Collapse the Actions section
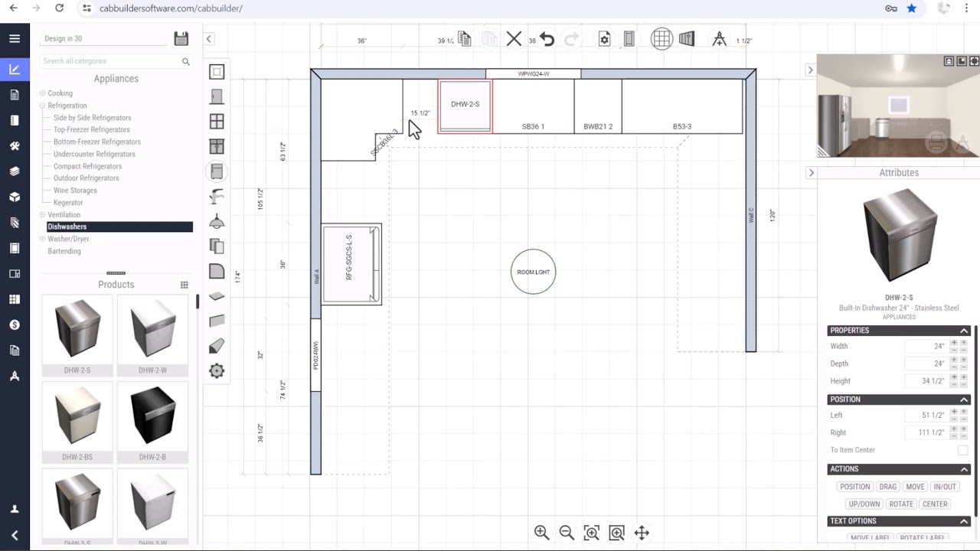 [x=964, y=469]
